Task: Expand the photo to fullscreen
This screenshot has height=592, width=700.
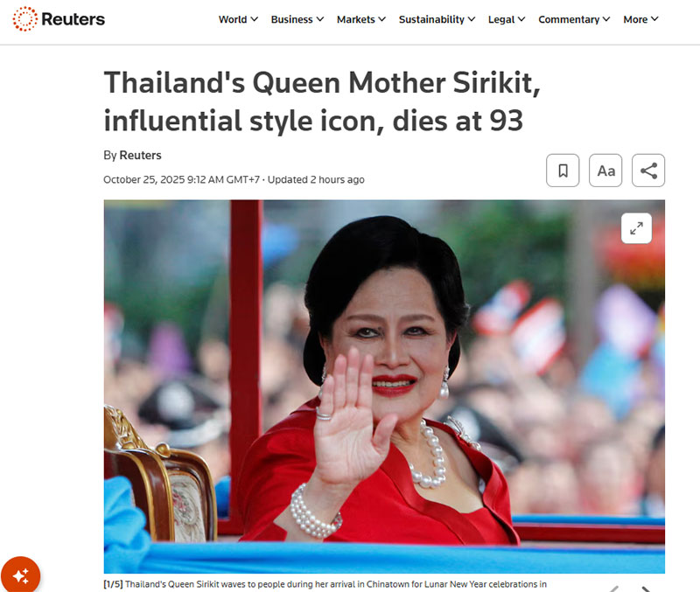Action: pos(636,228)
